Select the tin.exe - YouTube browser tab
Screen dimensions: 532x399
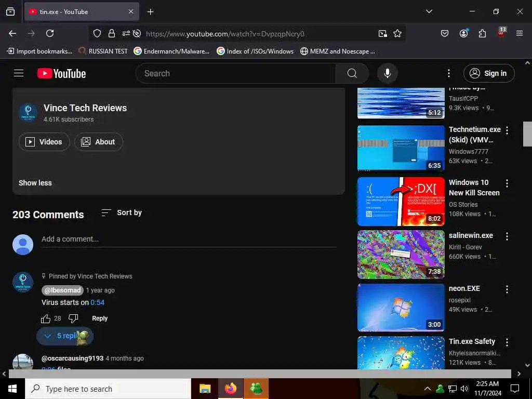click(x=82, y=12)
